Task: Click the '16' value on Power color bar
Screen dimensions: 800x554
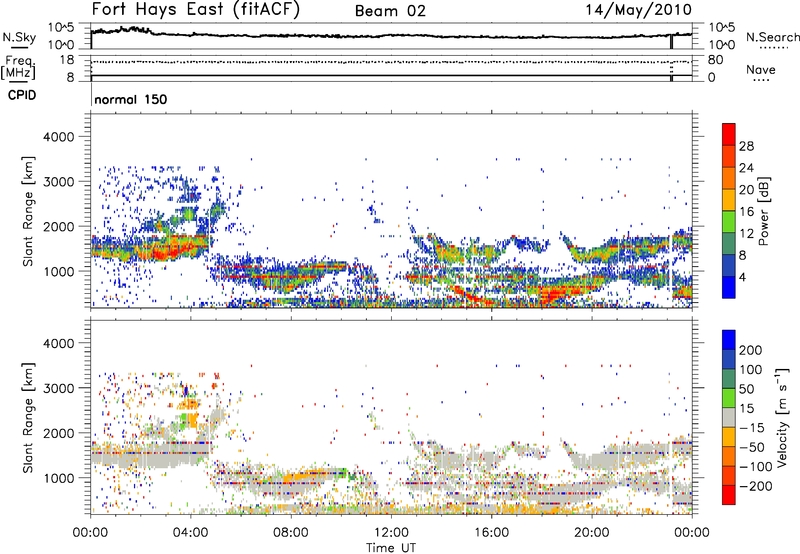Action: coord(746,212)
